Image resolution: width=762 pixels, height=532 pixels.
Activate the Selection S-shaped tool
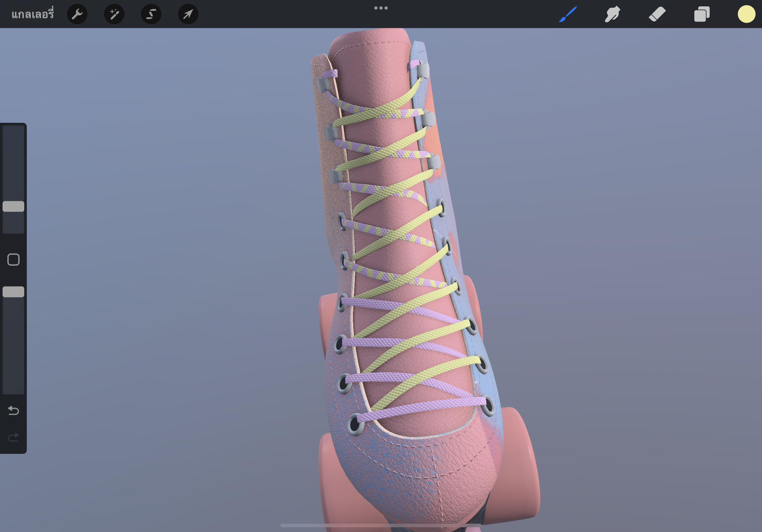(151, 14)
